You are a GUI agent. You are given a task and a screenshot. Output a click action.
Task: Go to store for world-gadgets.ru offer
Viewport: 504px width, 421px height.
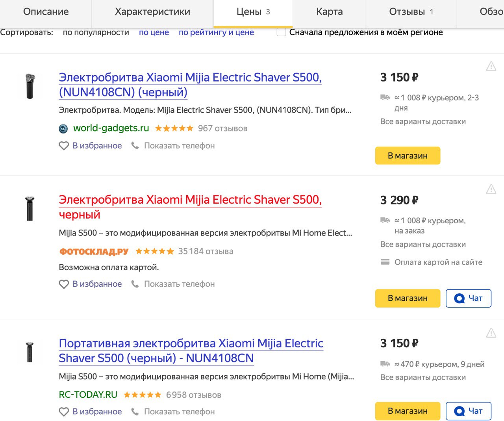(x=408, y=156)
